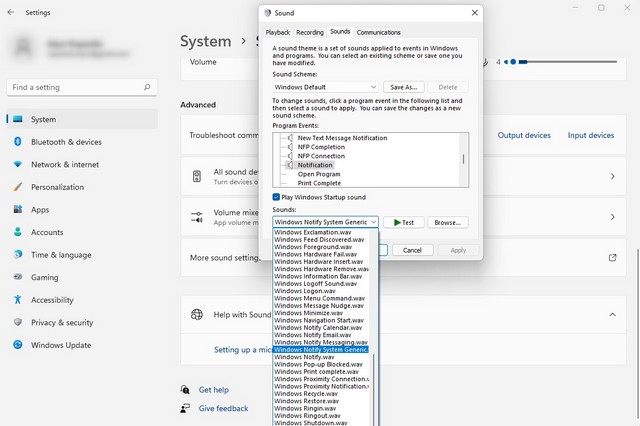Select the NFP Completion program event

[320, 147]
